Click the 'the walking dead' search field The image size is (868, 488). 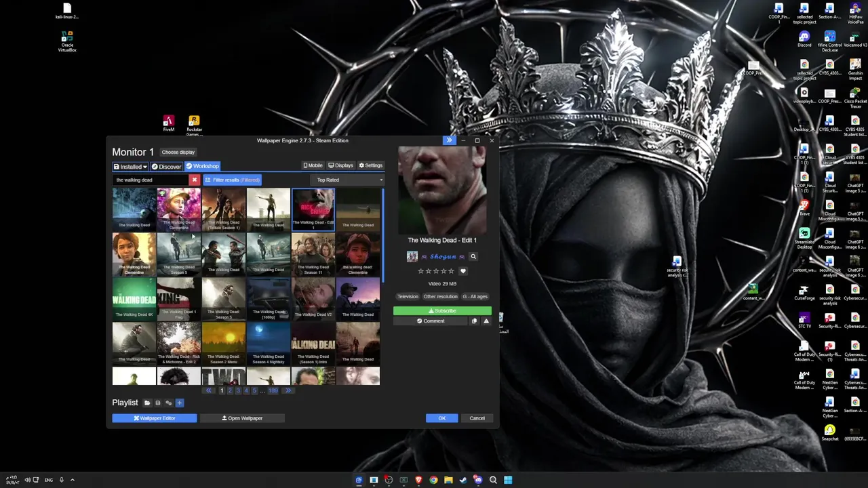(x=151, y=180)
